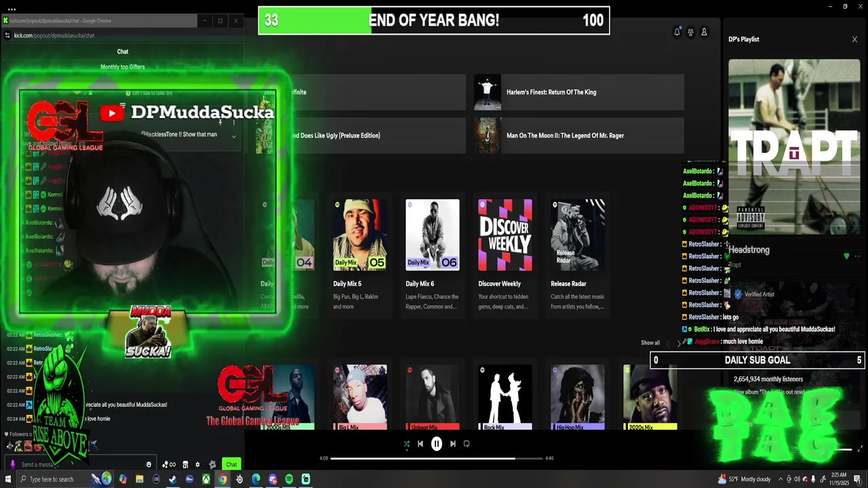Go back to the previous Spotify track
This screenshot has width=868, height=488.
[x=420, y=444]
